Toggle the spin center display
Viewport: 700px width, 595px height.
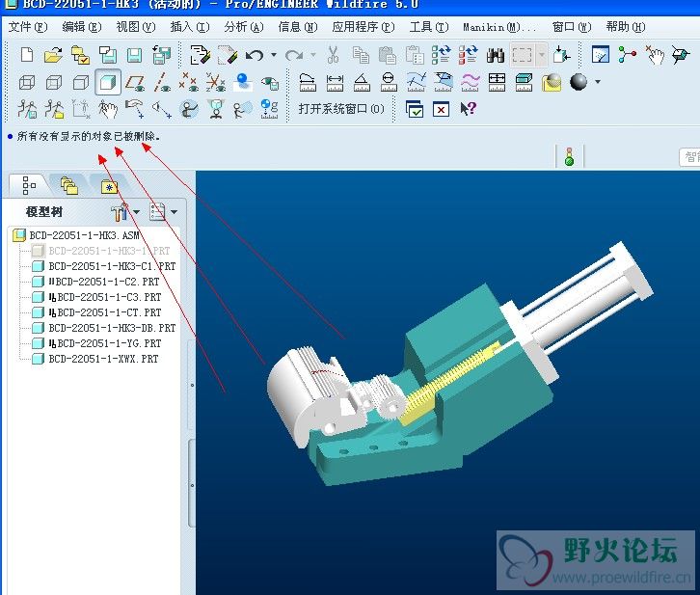[x=628, y=55]
